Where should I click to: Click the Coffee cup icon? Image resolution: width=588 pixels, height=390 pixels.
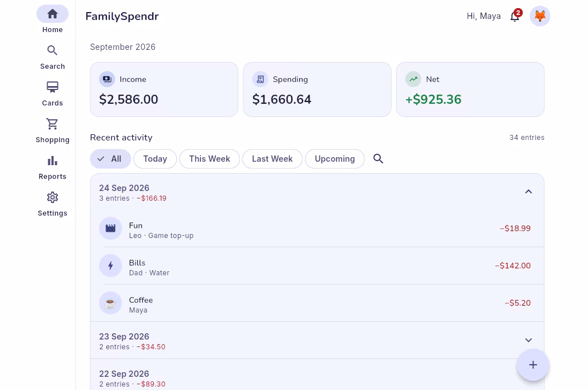click(110, 303)
